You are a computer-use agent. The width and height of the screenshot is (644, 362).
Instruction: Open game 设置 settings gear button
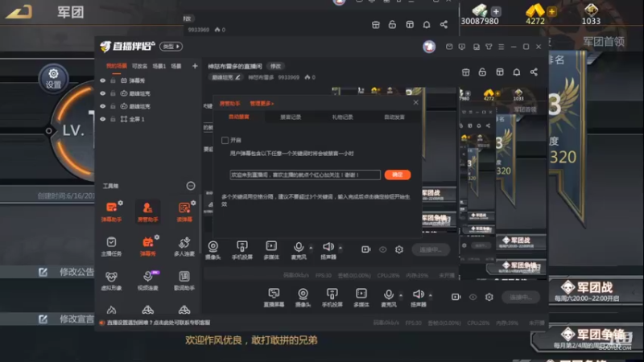(53, 78)
